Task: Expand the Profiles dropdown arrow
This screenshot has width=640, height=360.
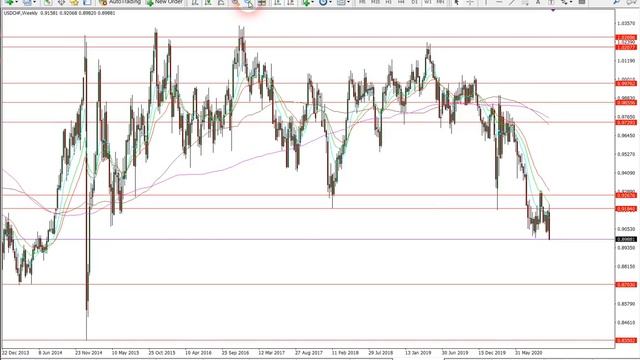Action: pyautogui.click(x=34, y=2)
